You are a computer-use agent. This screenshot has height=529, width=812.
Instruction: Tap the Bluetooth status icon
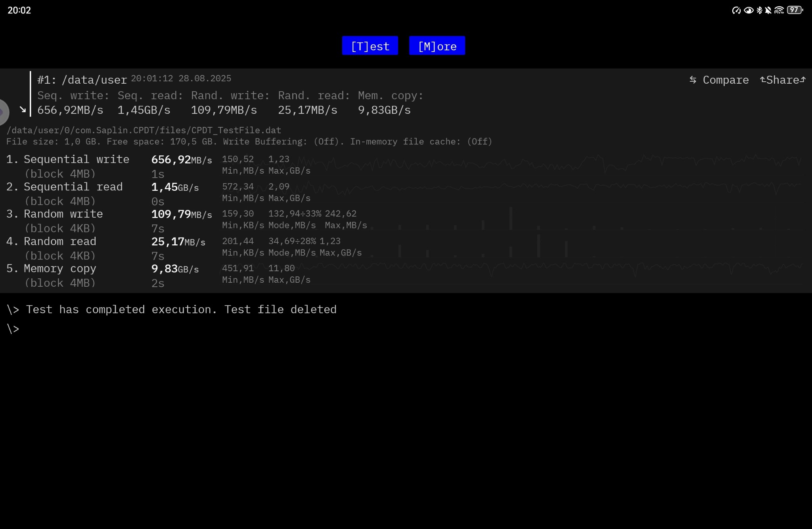click(x=759, y=10)
